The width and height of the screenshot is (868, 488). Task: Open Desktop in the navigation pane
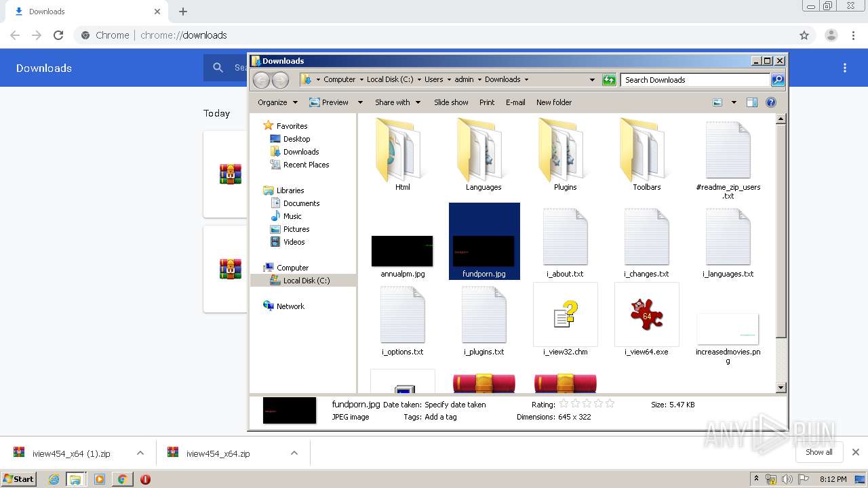[x=296, y=139]
